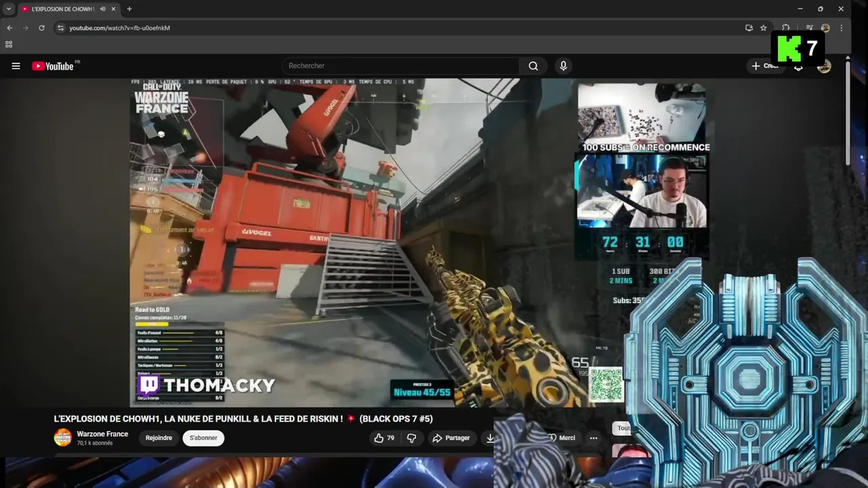Image resolution: width=868 pixels, height=488 pixels.
Task: Click the install app icon in address bar
Action: (x=749, y=28)
